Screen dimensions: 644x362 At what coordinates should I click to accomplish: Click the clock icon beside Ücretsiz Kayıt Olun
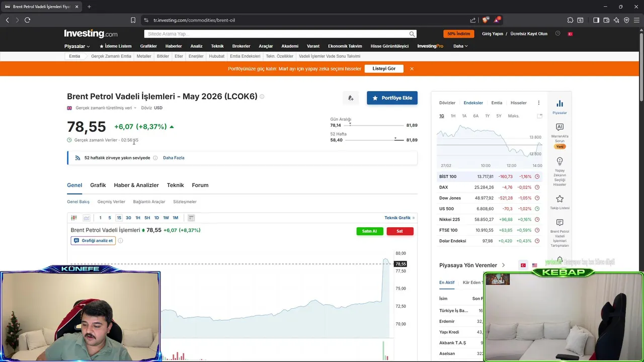(x=557, y=34)
